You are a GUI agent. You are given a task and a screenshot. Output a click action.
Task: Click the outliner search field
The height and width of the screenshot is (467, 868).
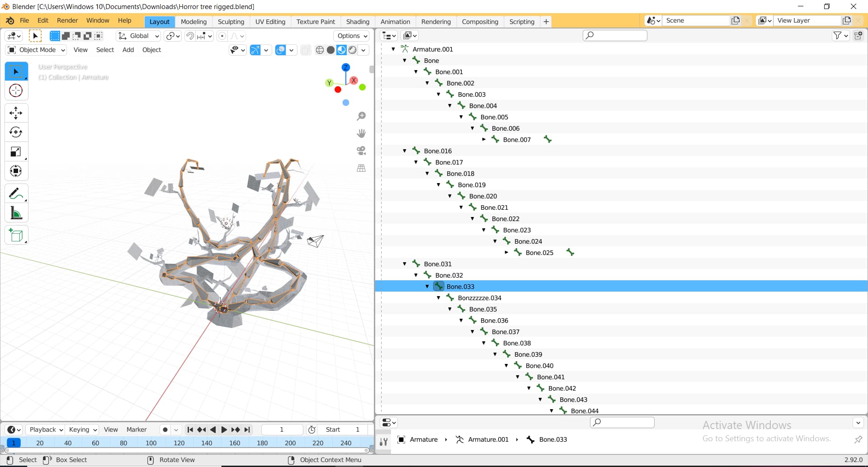(x=615, y=35)
